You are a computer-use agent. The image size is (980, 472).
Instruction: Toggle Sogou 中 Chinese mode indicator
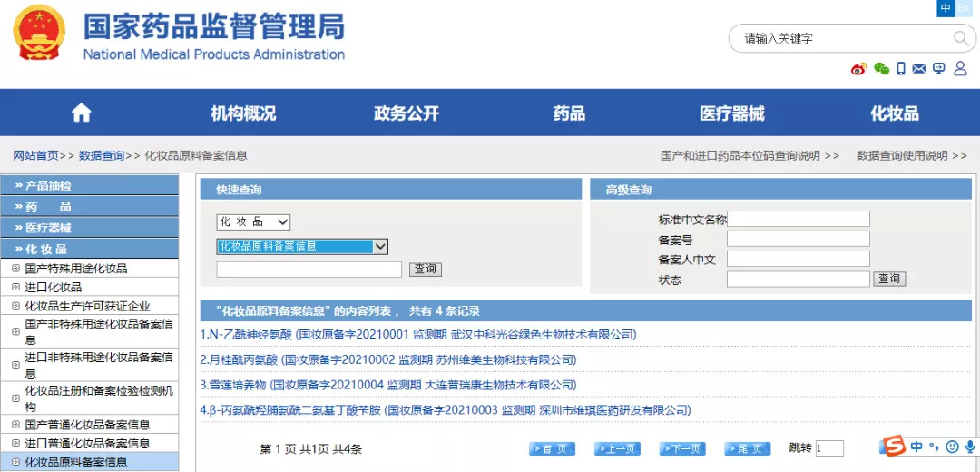[x=916, y=447]
